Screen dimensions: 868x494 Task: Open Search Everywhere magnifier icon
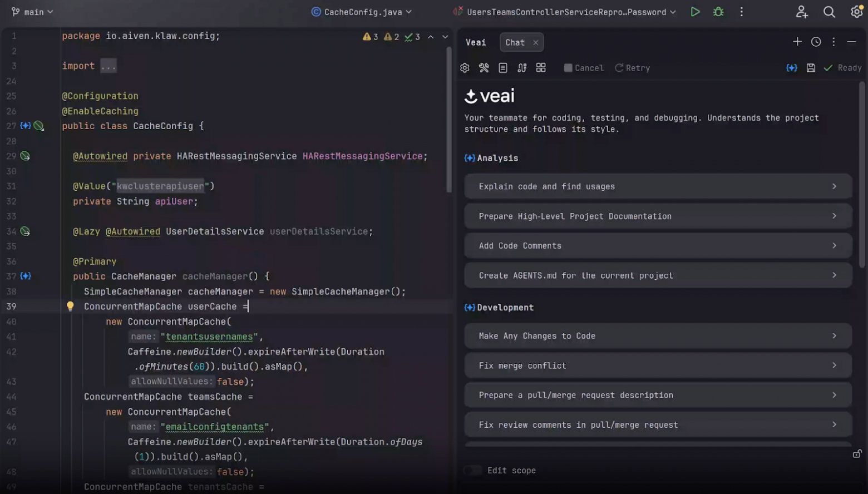(828, 12)
